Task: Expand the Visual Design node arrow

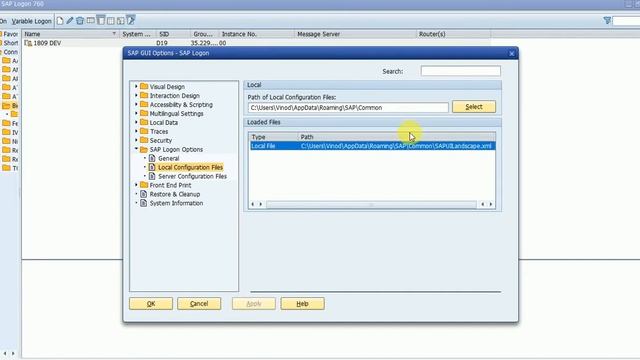Action: pyautogui.click(x=136, y=87)
